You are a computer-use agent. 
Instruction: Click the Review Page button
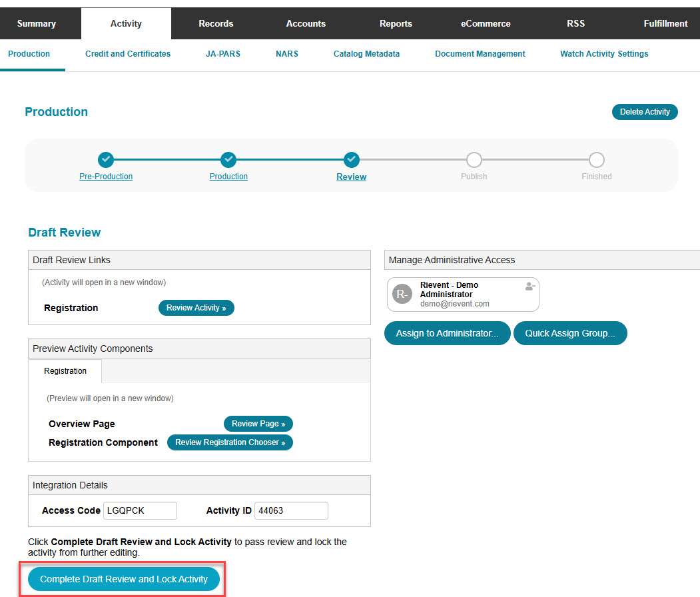click(x=258, y=424)
